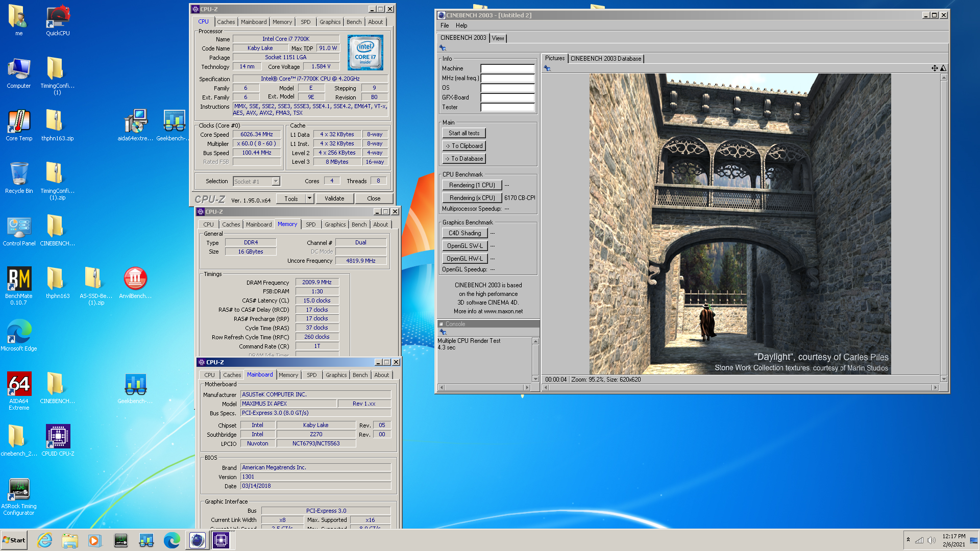Screen dimensions: 980x551
Task: Launch BenchMate 0.10.7 from the desktop
Action: (19, 286)
